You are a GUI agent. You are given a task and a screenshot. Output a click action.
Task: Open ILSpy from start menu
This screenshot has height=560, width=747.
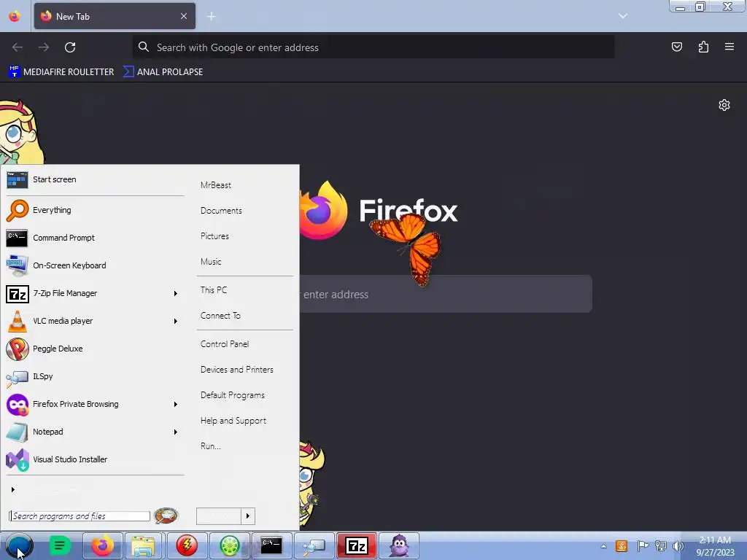pos(94,376)
